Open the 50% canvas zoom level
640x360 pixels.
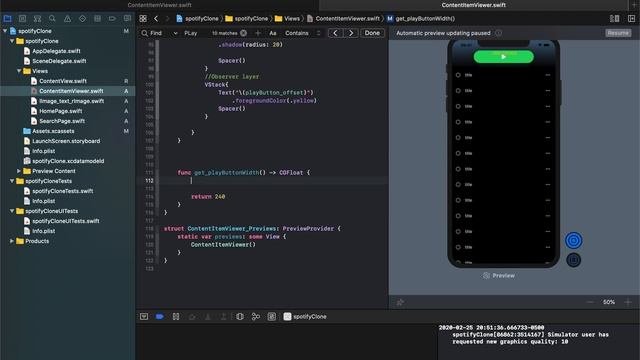click(x=609, y=302)
